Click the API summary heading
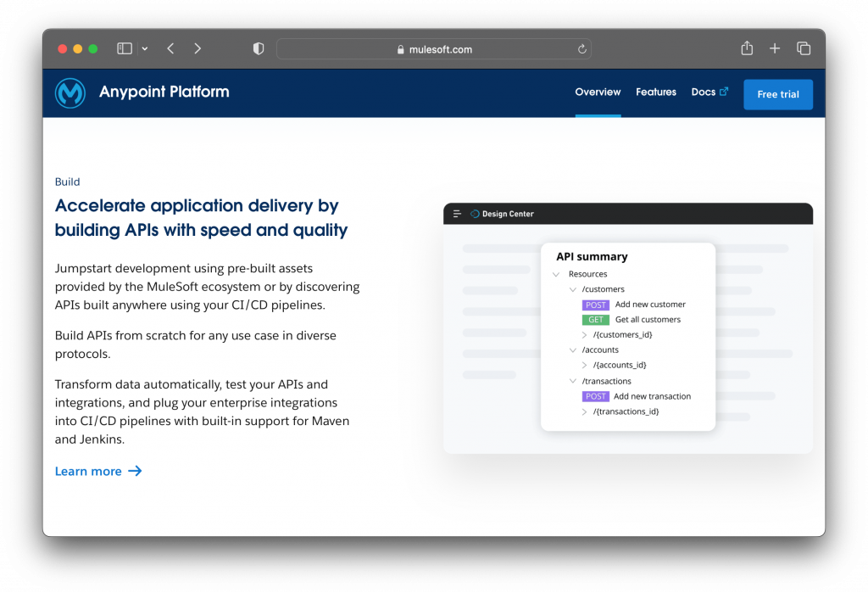868x593 pixels. pyautogui.click(x=592, y=256)
